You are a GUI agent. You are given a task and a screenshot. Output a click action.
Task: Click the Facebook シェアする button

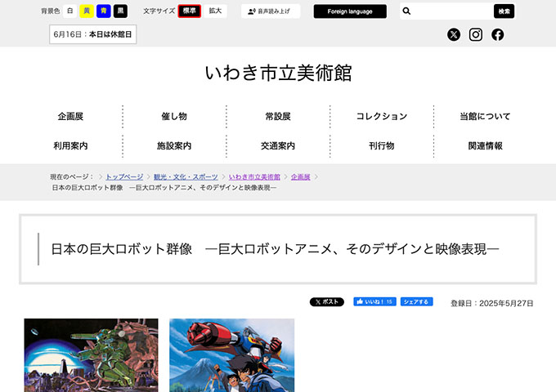[417, 301]
